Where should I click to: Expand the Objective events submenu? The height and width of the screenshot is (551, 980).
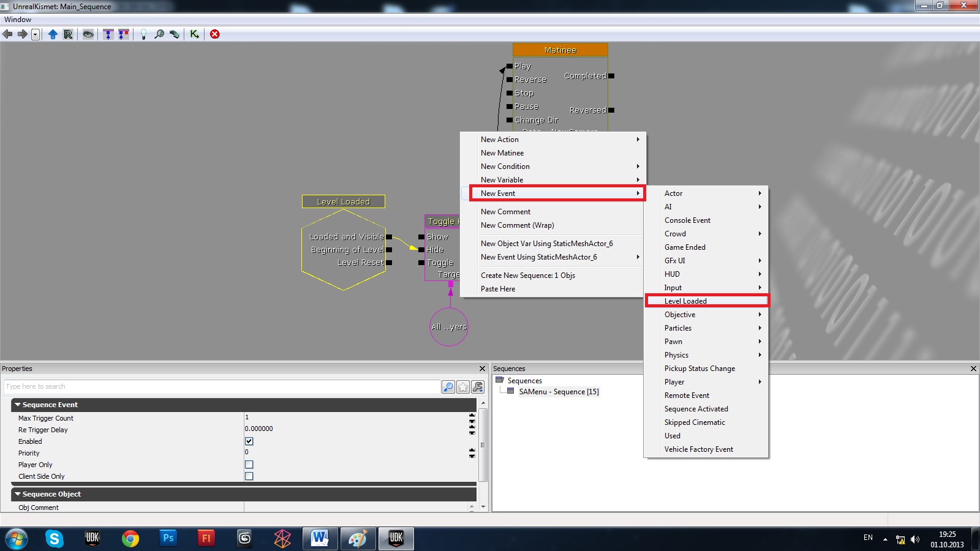coord(706,315)
